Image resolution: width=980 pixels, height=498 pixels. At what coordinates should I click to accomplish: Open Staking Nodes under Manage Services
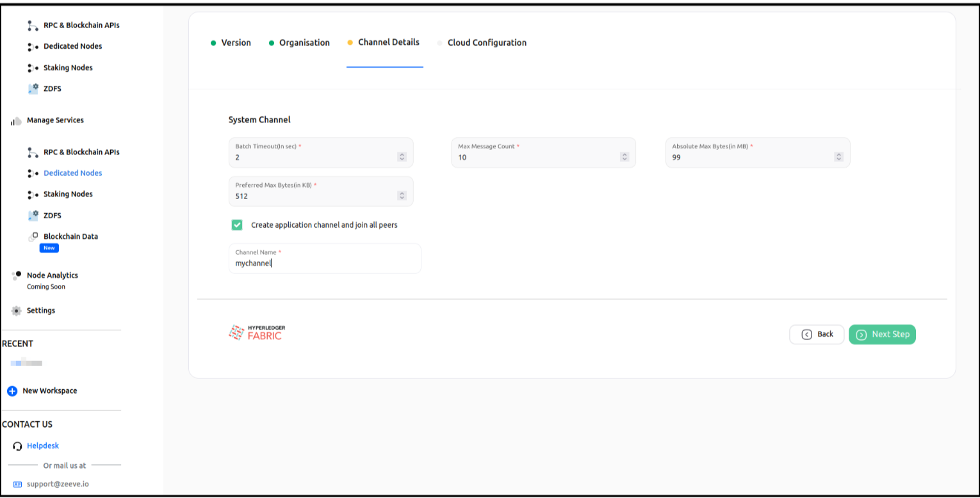[x=68, y=194]
